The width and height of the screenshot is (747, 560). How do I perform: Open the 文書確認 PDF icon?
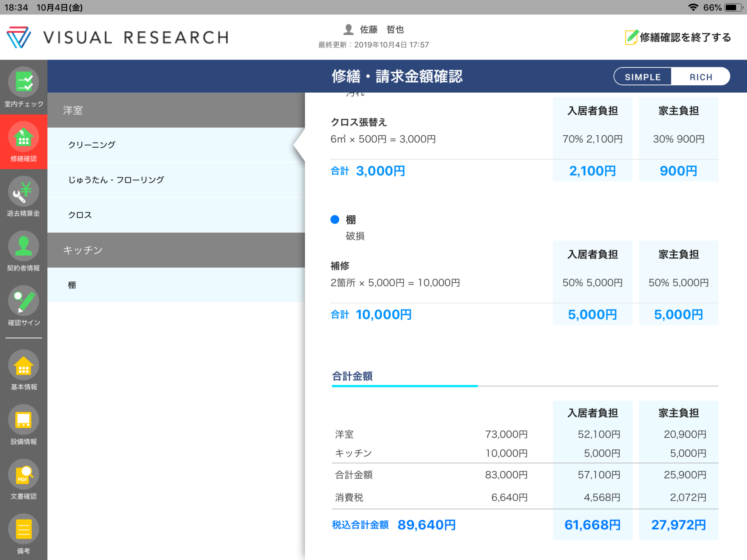pyautogui.click(x=24, y=474)
